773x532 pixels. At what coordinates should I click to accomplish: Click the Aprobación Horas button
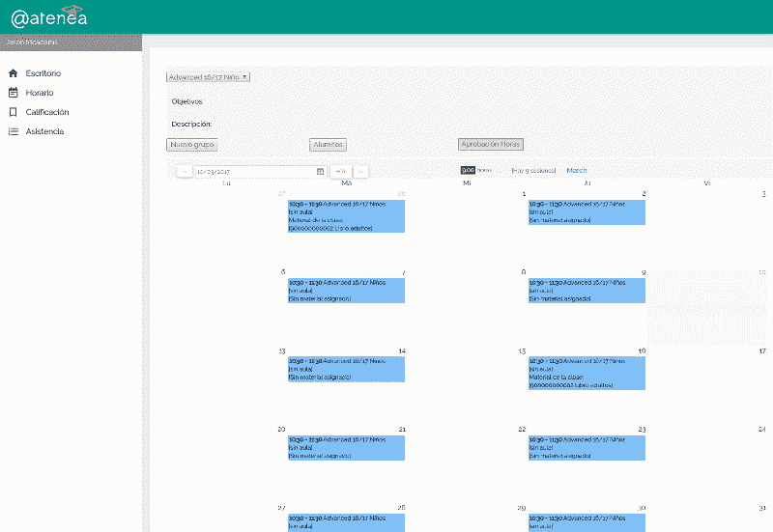pos(491,144)
